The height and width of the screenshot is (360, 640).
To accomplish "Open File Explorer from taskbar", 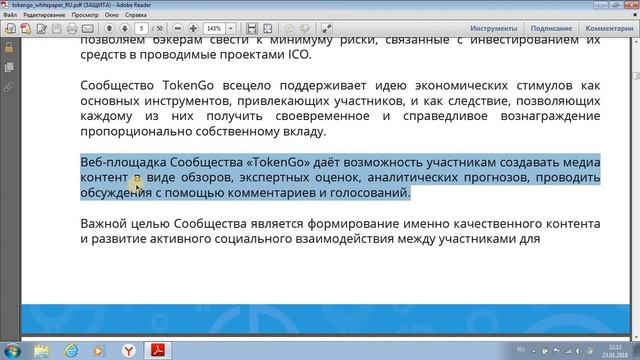I will (41, 351).
